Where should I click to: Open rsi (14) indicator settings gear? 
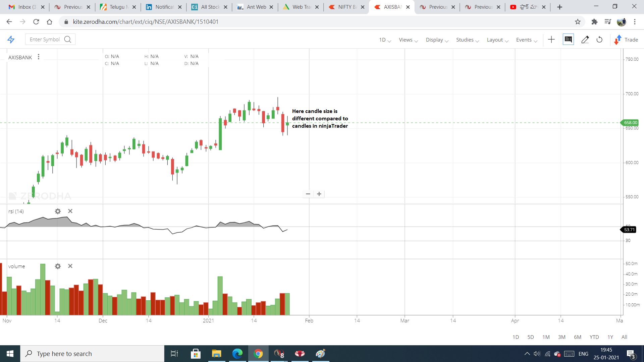[58, 211]
